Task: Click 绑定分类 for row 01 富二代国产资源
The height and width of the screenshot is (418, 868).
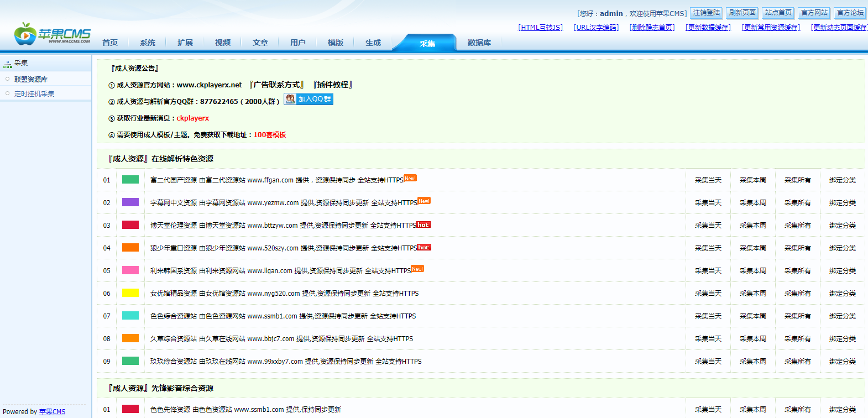Action: [843, 180]
